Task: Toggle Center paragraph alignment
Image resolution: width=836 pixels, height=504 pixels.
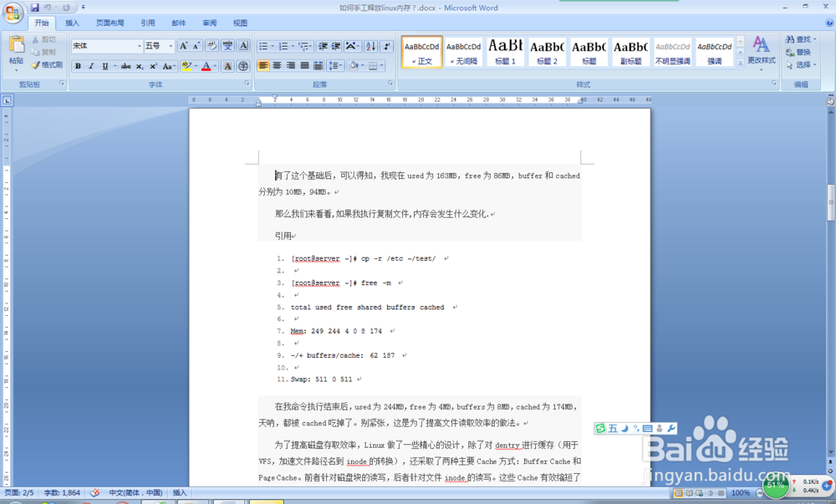Action: 277,65
